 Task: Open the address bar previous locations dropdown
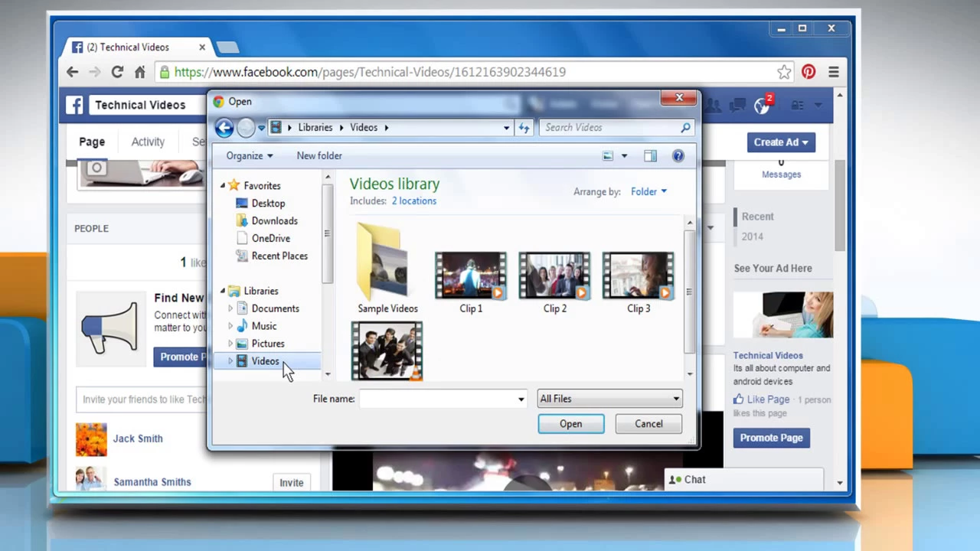tap(506, 128)
